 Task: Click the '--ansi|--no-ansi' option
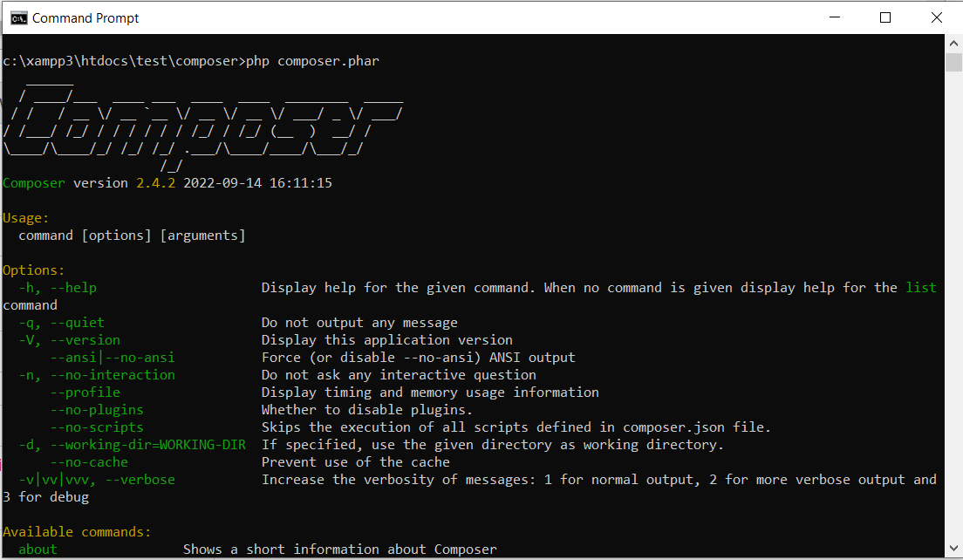click(113, 358)
